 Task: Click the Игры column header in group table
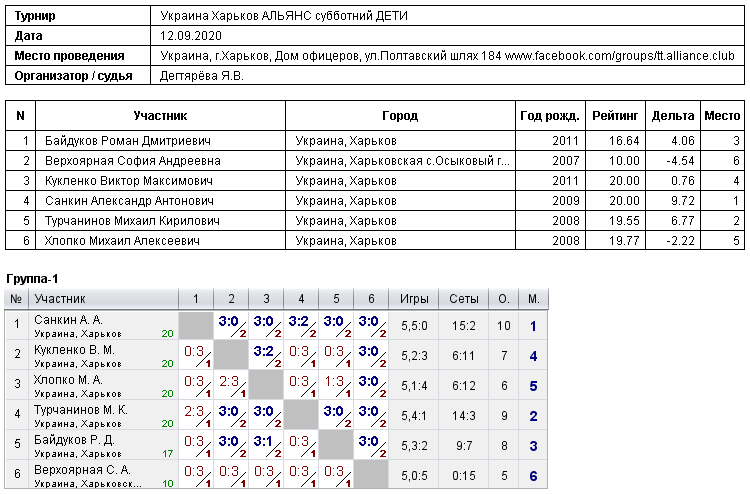(414, 299)
